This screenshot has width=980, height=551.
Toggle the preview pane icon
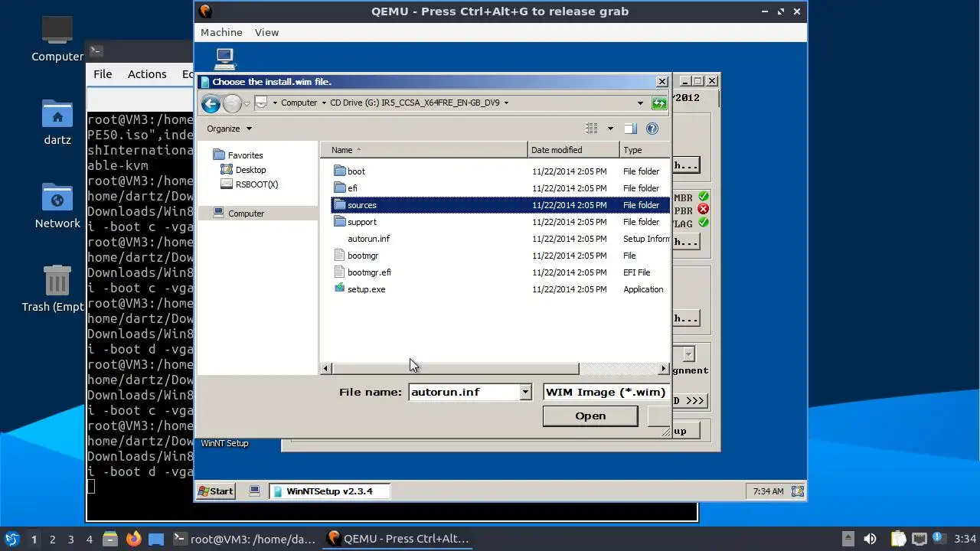coord(630,129)
